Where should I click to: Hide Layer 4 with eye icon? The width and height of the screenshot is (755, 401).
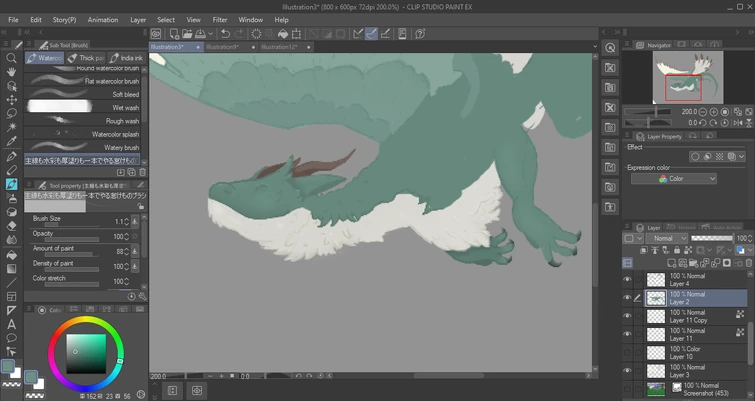(x=627, y=280)
